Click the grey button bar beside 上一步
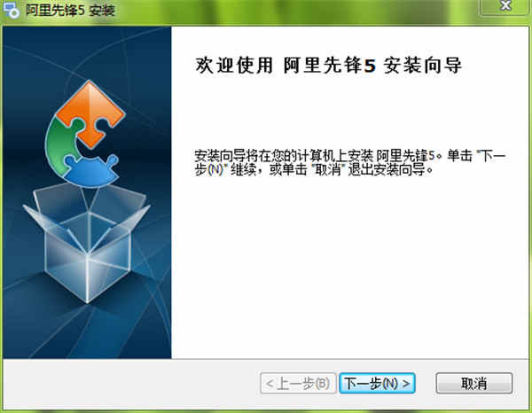This screenshot has height=413, width=532. [x=130, y=383]
